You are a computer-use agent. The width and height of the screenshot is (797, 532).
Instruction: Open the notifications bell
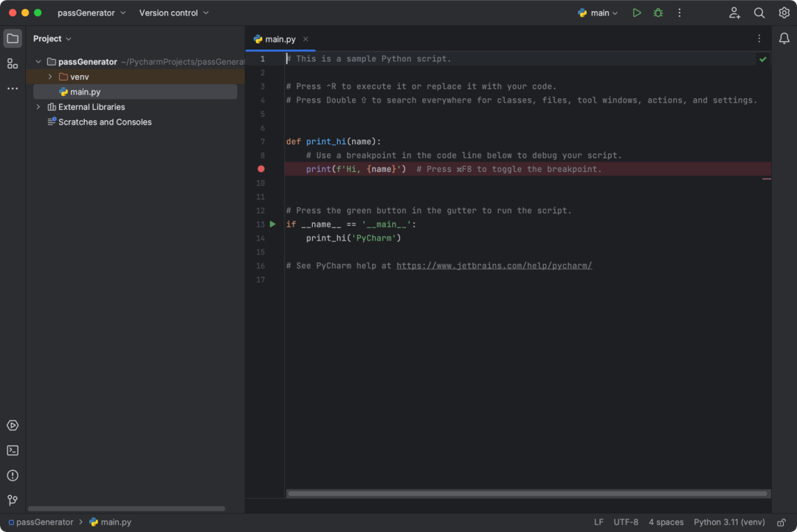tap(784, 38)
